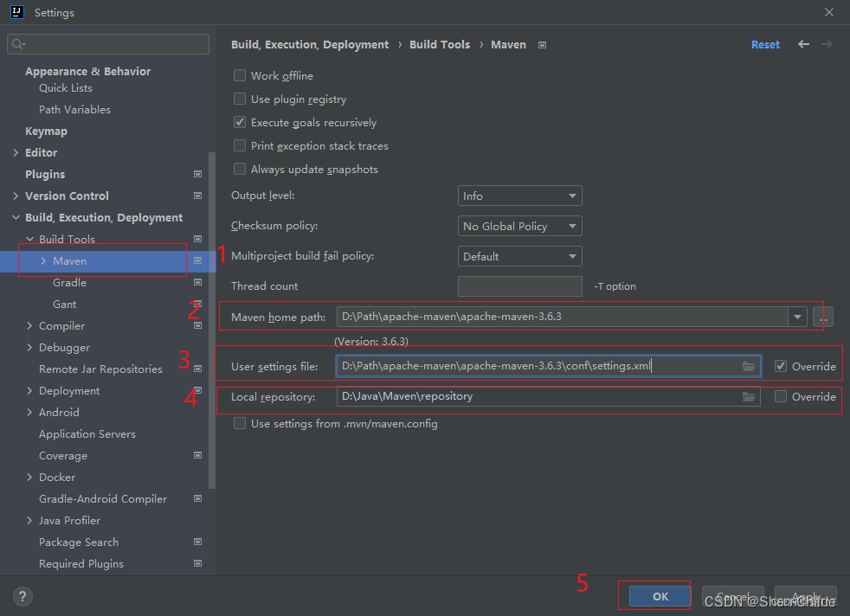Screen dimensions: 850x616
Task: Select Gant under Build Tools
Action: 65,304
